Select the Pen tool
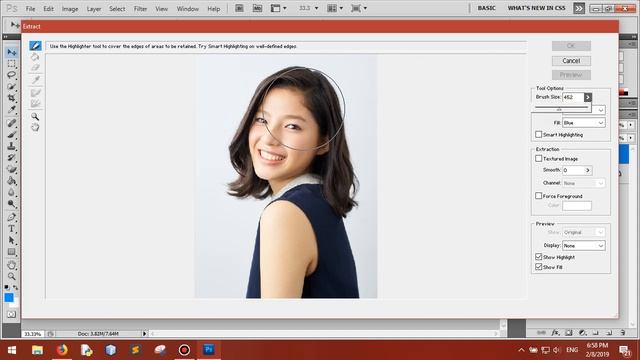This screenshot has width=640, height=360. coord(11,217)
